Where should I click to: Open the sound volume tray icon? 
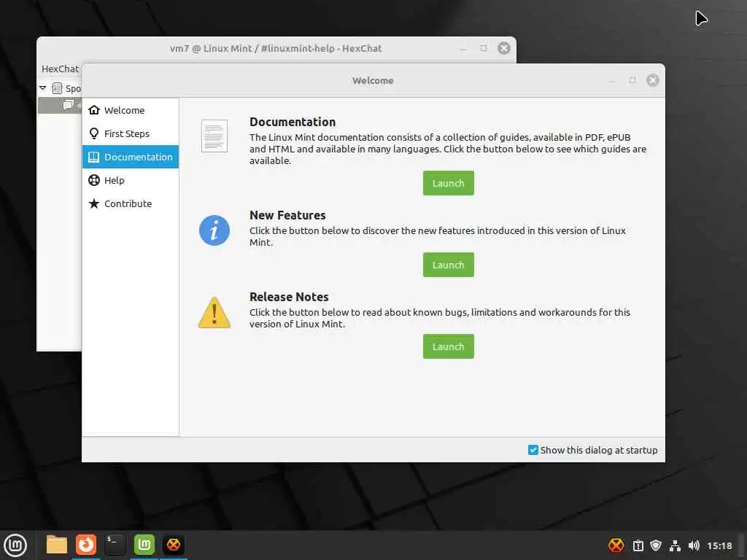(x=694, y=545)
